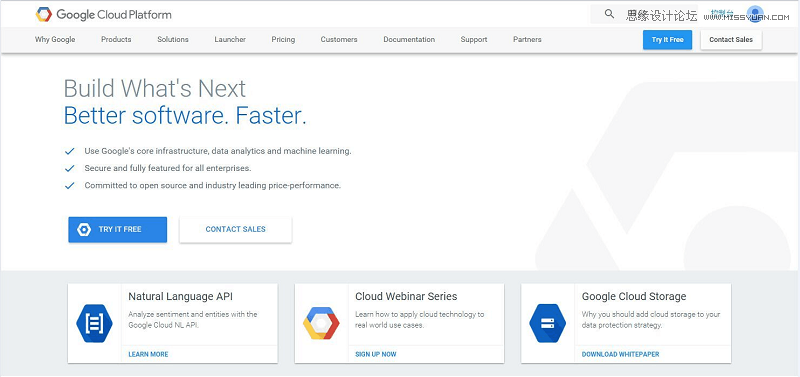Click the large TRY IT FREE hero button
The image size is (800, 377).
pyautogui.click(x=118, y=230)
